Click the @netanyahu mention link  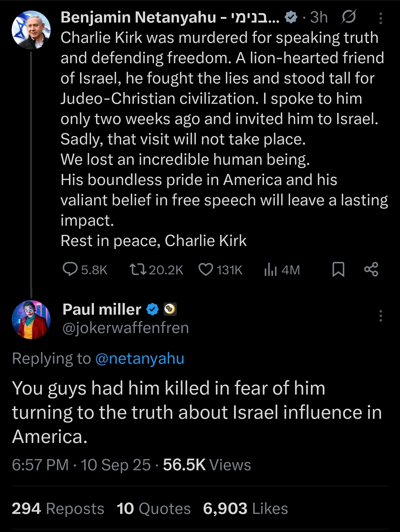pos(140,358)
